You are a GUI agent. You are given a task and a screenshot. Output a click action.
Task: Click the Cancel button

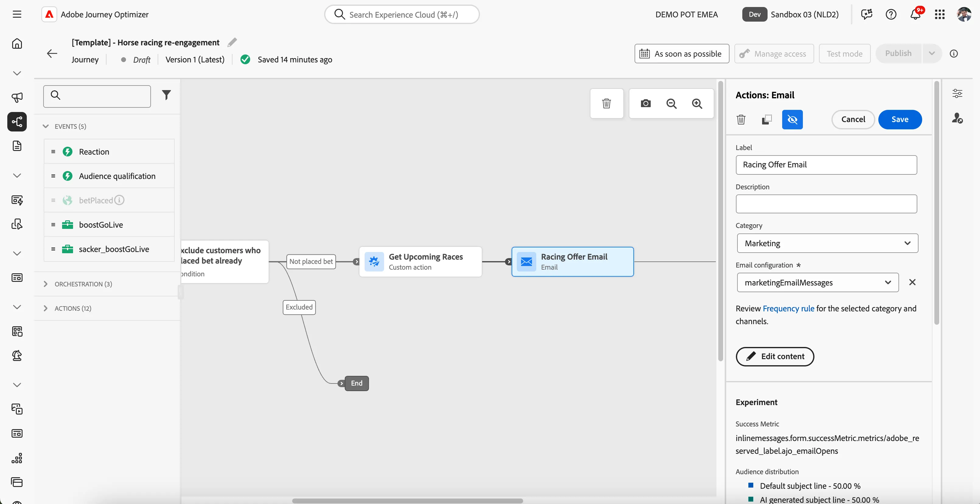pyautogui.click(x=853, y=119)
